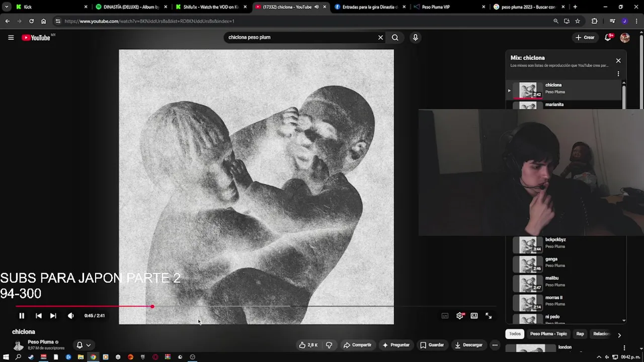Close the Mix: chiclona playlist panel
Image resolution: width=644 pixels, height=362 pixels.
pyautogui.click(x=618, y=61)
